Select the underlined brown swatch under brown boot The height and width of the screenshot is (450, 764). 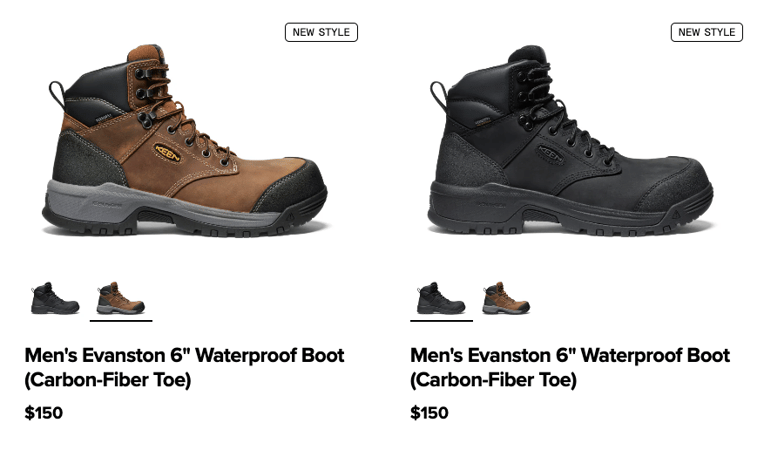121,298
